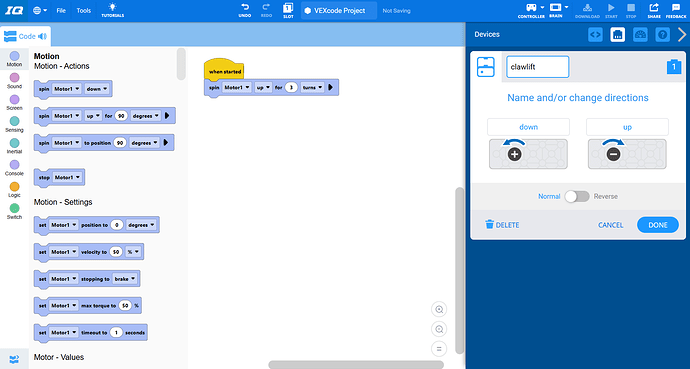Collapse the Devices panel with arrow
Screen dimensions: 690x369
[x=682, y=35]
